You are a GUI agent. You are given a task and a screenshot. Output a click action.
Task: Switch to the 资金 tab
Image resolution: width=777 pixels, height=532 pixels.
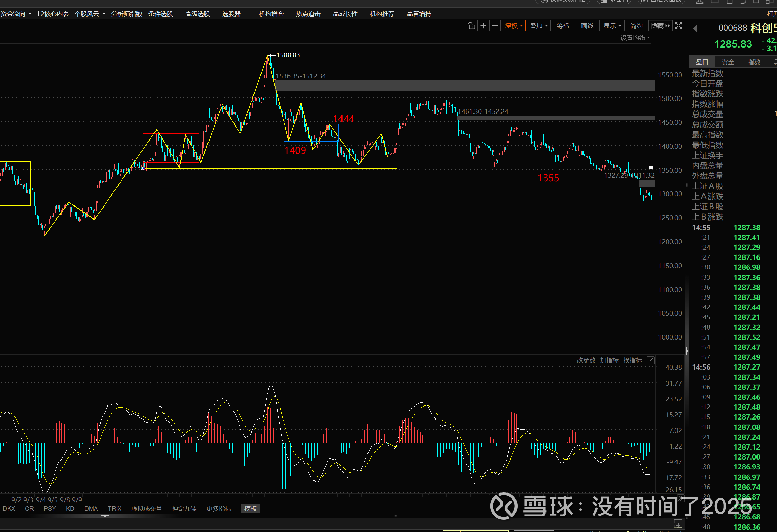728,62
